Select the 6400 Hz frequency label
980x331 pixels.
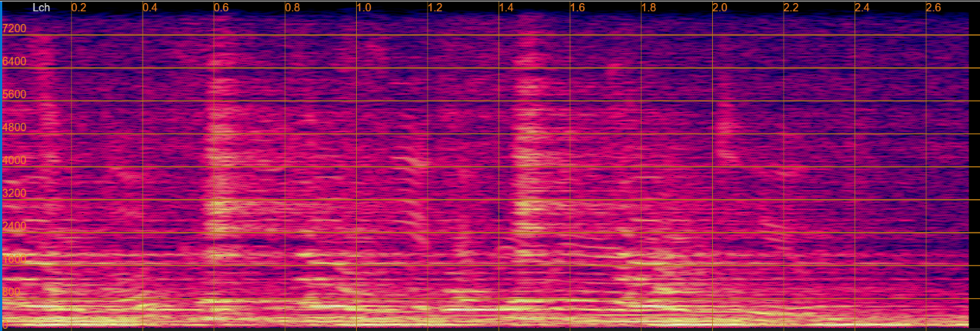15,61
